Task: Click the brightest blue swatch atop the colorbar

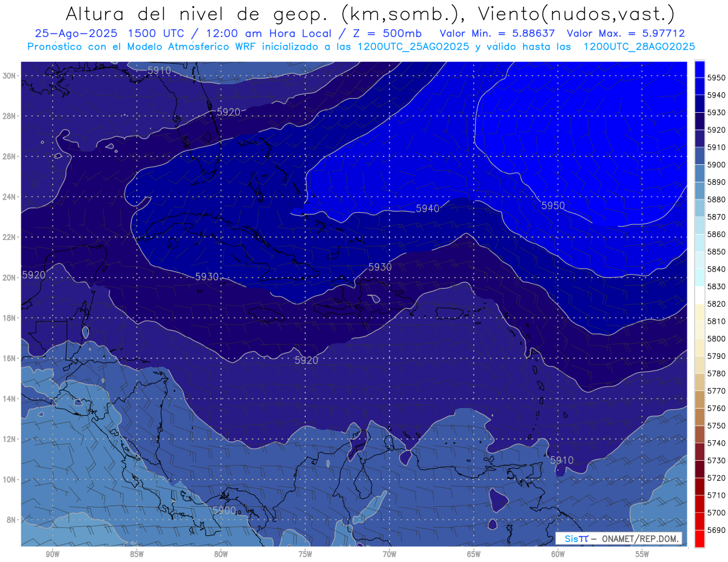Action: (699, 69)
